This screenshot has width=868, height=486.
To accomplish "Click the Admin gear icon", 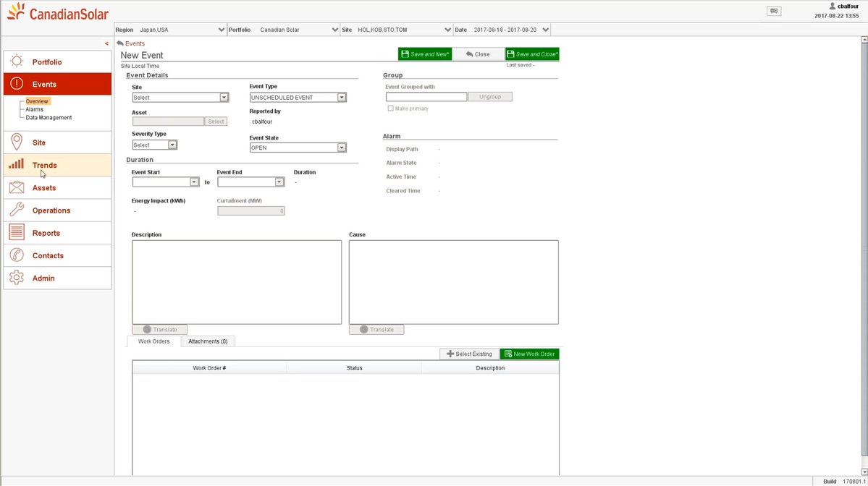I will pos(17,278).
